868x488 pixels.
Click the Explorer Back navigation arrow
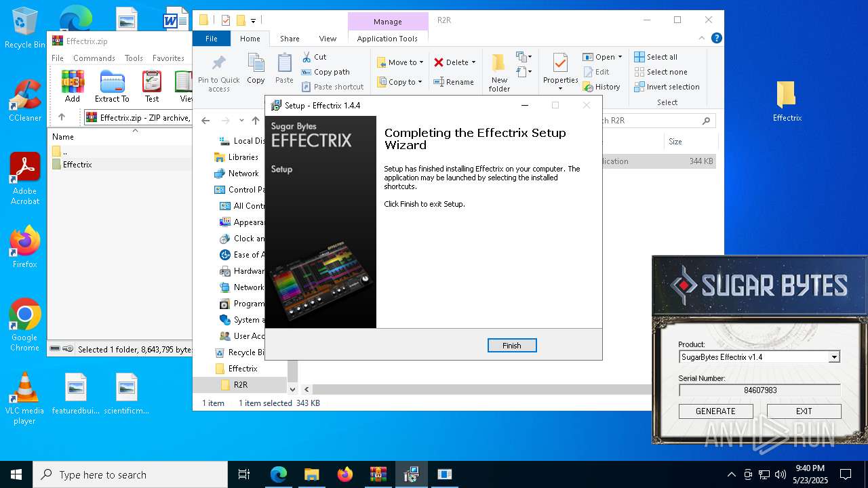(205, 121)
